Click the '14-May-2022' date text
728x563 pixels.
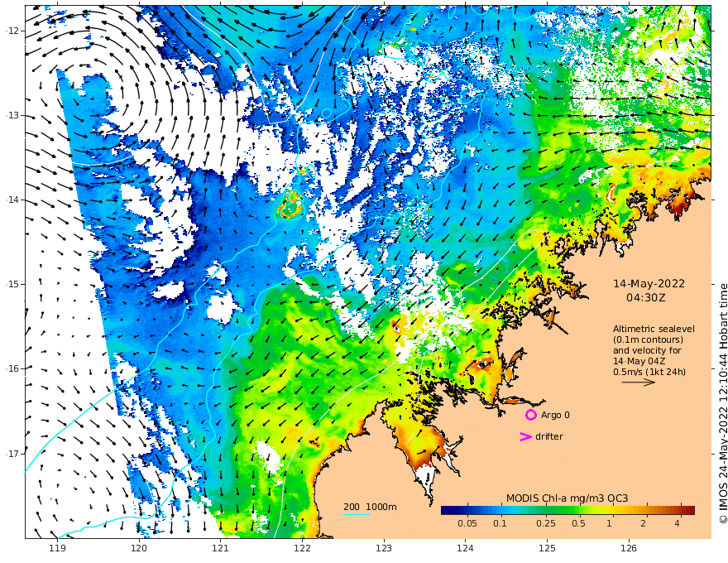click(x=649, y=284)
